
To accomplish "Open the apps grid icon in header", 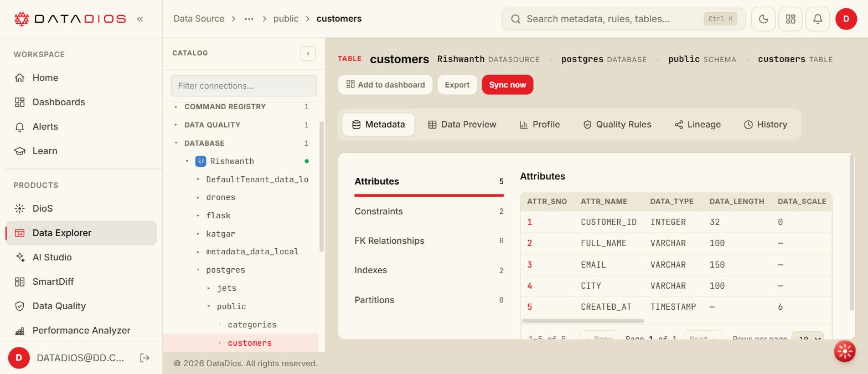I will click(x=790, y=19).
